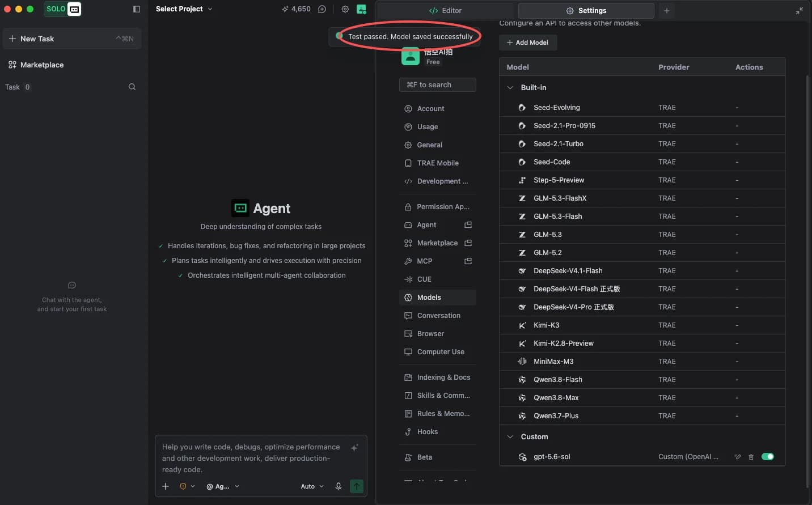
Task: Open settings via the top gear icon
Action: point(345,9)
